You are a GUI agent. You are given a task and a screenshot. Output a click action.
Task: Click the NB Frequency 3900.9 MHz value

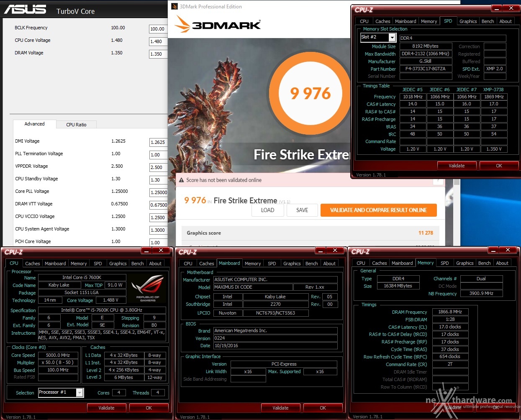[481, 294]
